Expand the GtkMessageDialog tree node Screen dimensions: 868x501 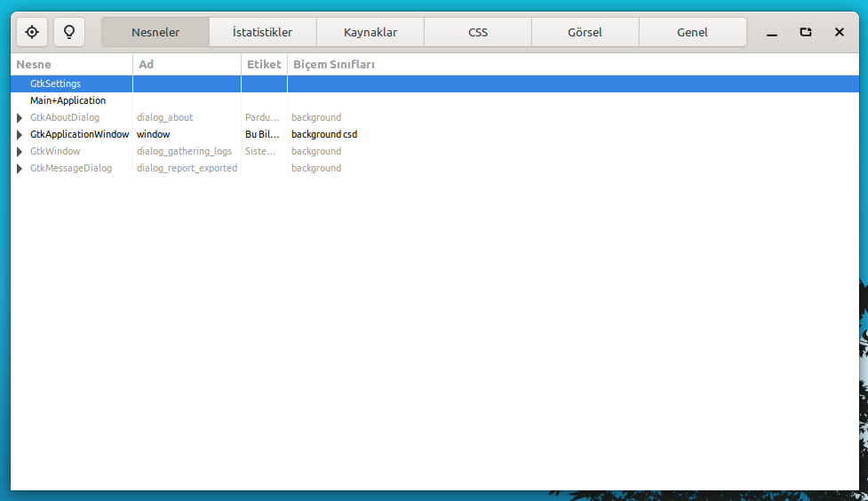(x=20, y=168)
